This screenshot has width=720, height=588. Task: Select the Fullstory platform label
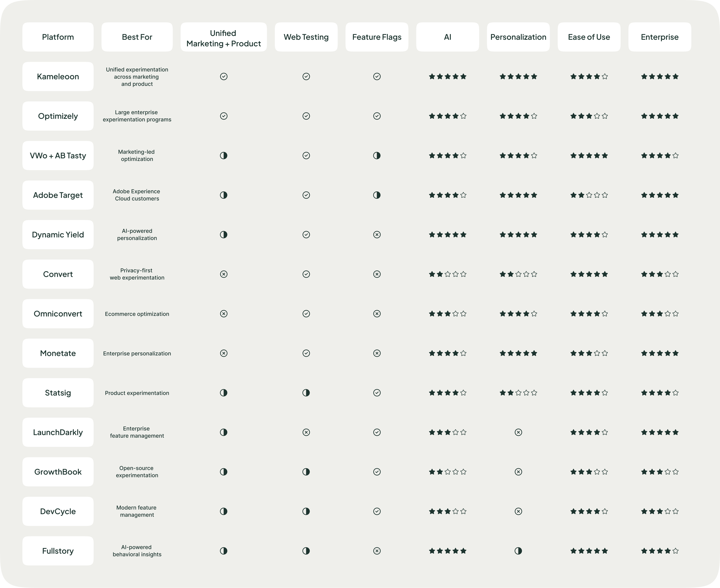pyautogui.click(x=58, y=551)
